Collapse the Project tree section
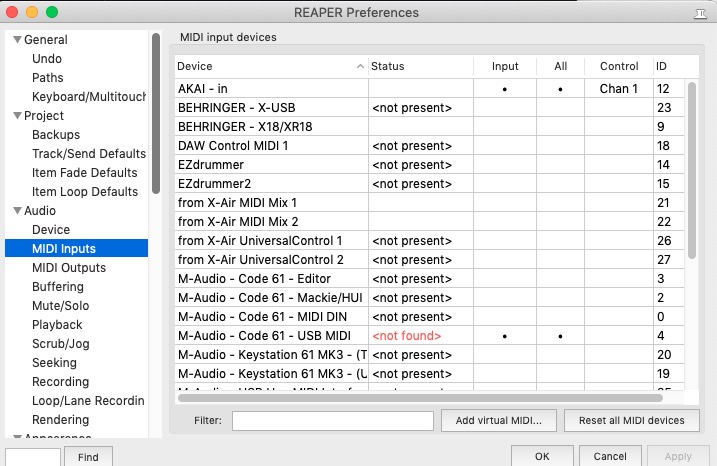Image resolution: width=717 pixels, height=466 pixels. pyautogui.click(x=14, y=116)
